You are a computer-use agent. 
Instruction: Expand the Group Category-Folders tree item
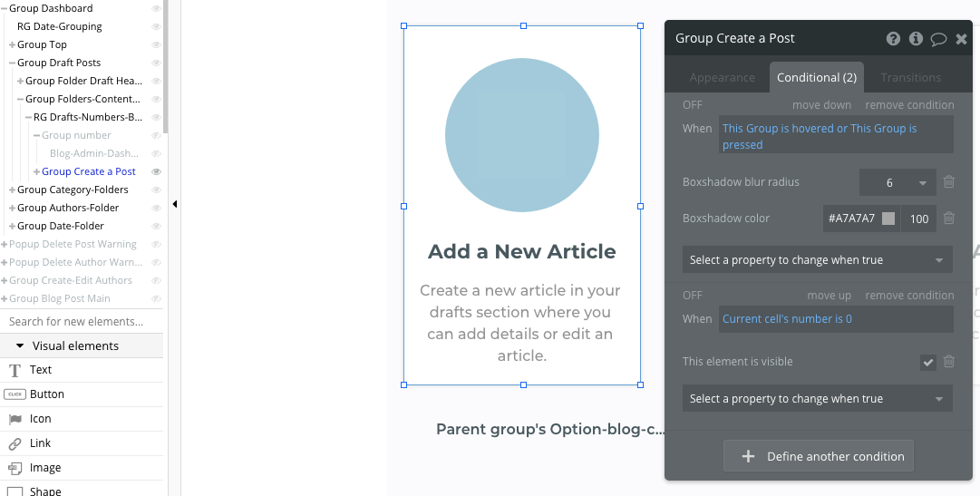click(12, 190)
